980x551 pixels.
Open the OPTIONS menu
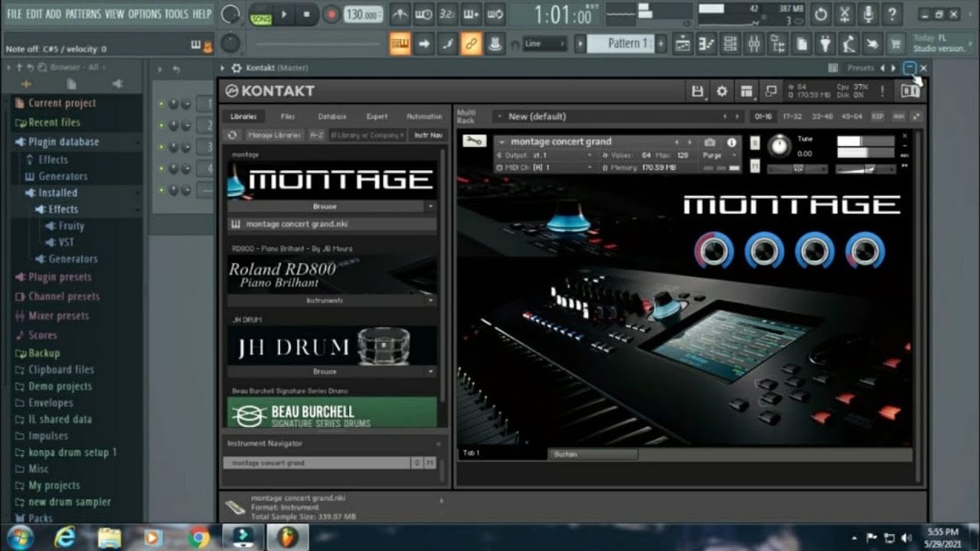tap(144, 14)
